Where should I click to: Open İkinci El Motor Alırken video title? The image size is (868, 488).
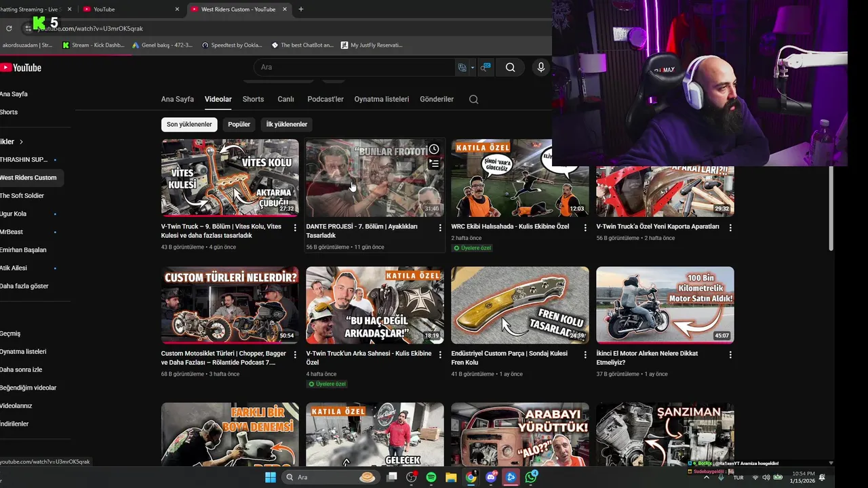[647, 357]
